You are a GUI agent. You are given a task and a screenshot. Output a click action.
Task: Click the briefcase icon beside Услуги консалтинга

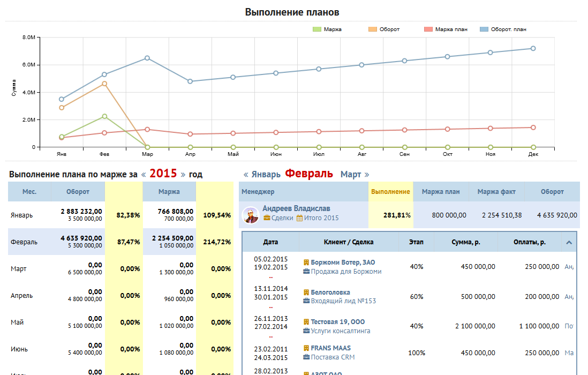(x=306, y=331)
